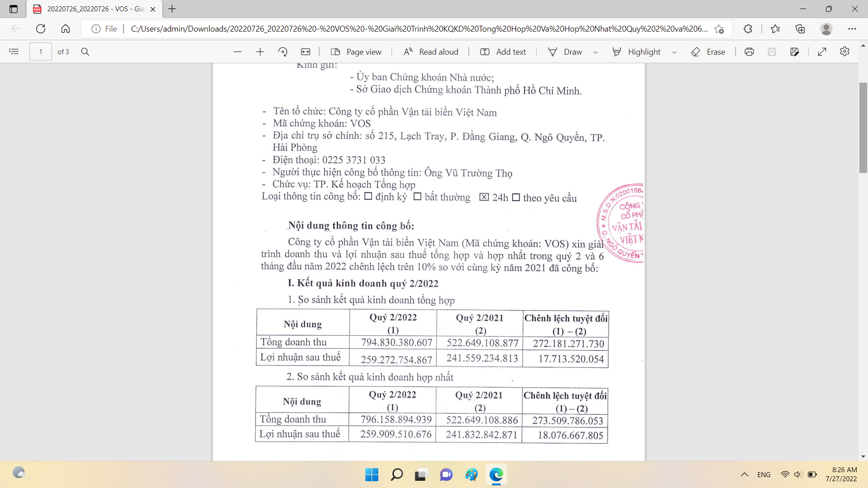Click the page number input field
The image size is (868, 488).
41,52
